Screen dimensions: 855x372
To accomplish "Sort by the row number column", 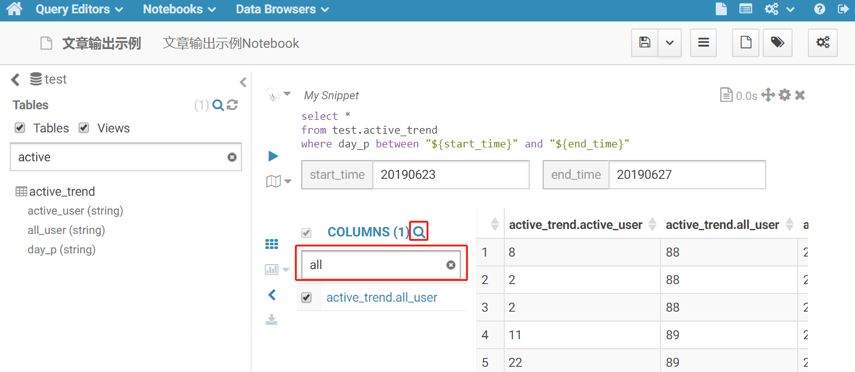I will point(490,224).
